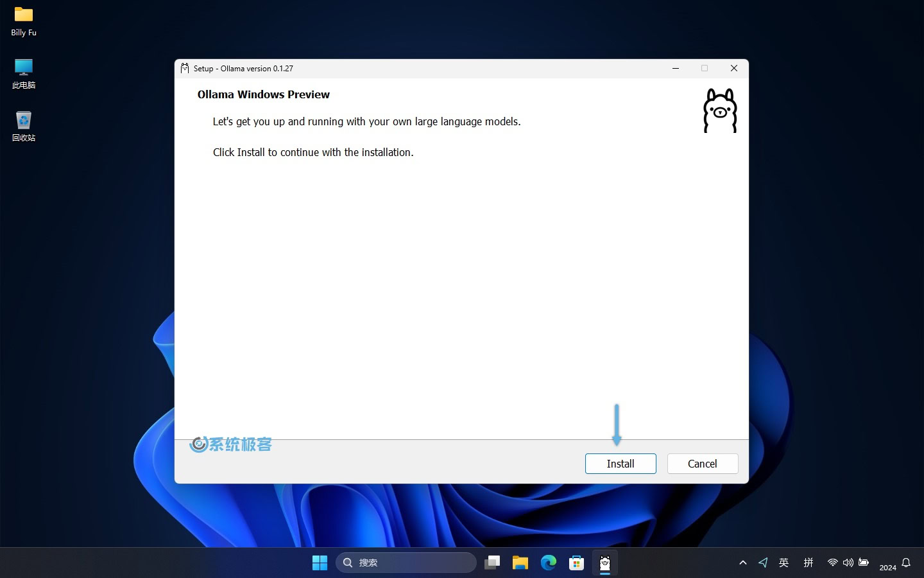This screenshot has height=578, width=924.
Task: Click the Ollama llama logo in dialog
Action: [x=720, y=110]
